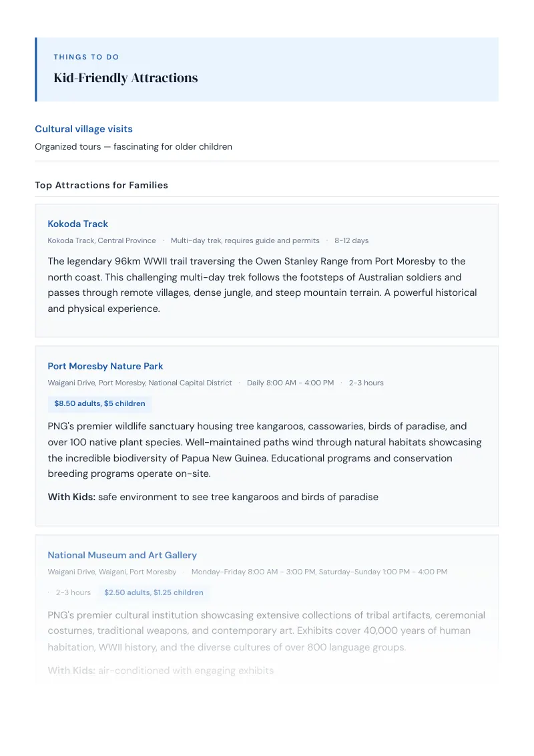The height and width of the screenshot is (756, 534).
Task: Click the Nature Park With Kids note
Action: tap(213, 497)
